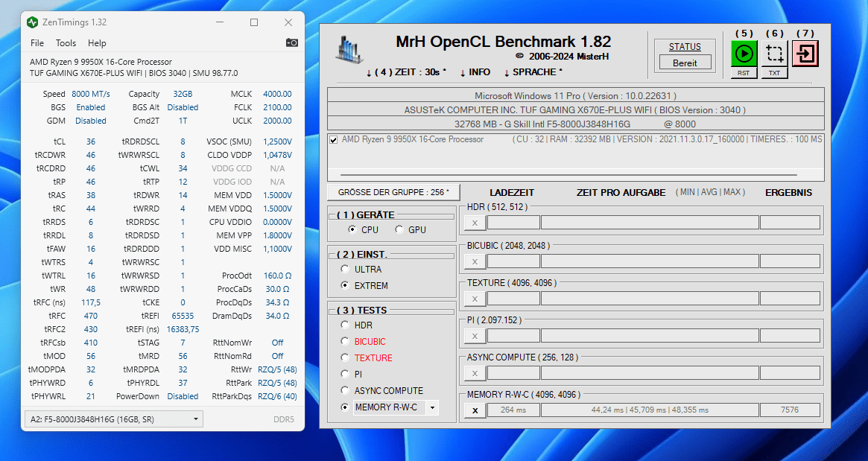
Task: Click the UCLK value 2000.00
Action: click(277, 121)
